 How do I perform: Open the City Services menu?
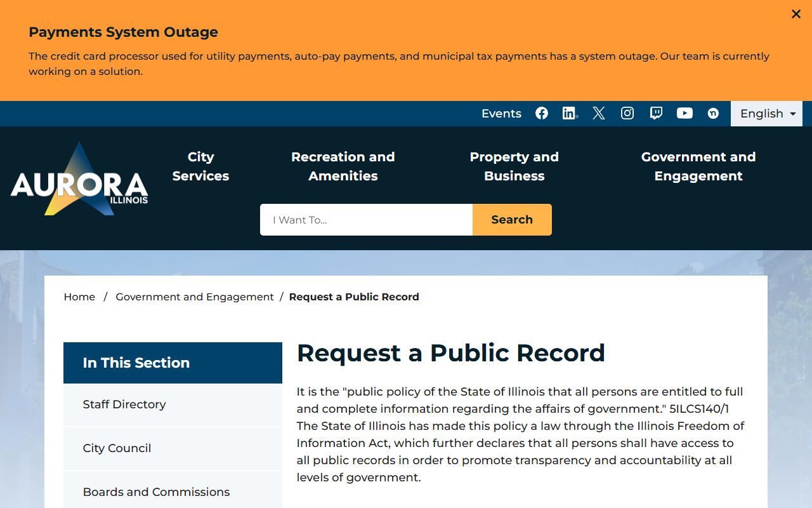(200, 166)
